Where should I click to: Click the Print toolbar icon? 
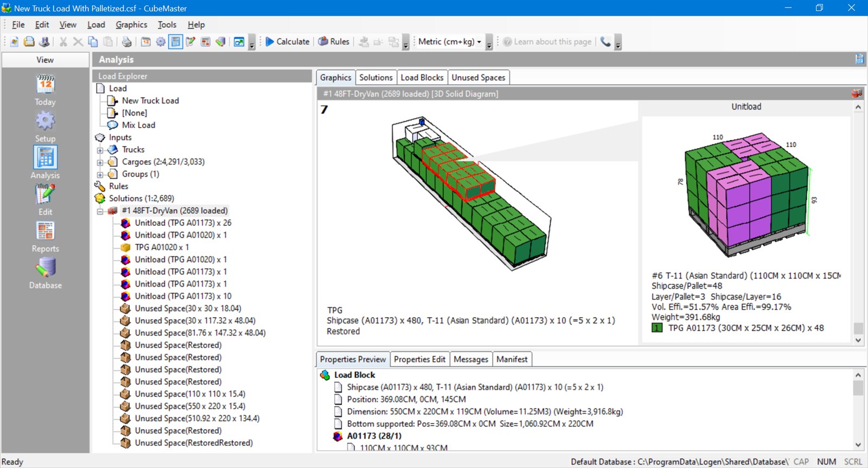tap(126, 42)
